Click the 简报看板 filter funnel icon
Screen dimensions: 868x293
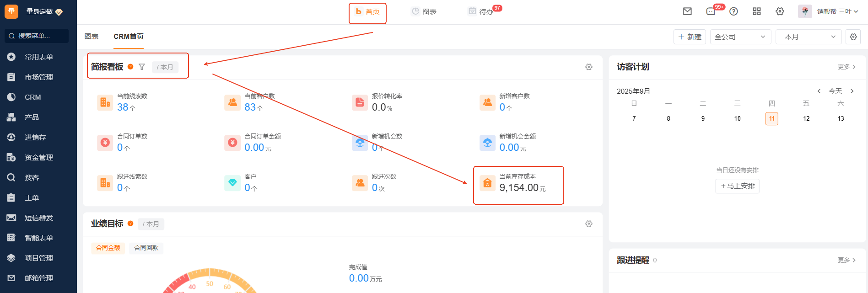[142, 67]
